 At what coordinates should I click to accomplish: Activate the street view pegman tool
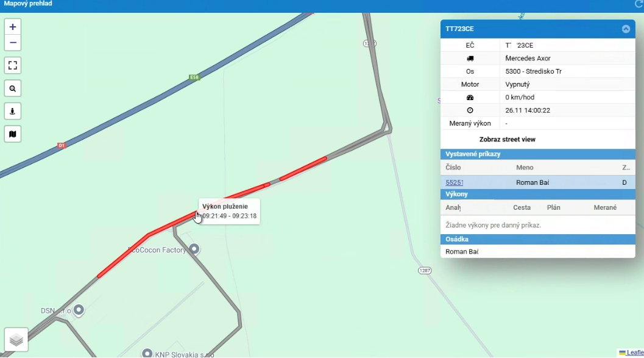[x=13, y=112]
